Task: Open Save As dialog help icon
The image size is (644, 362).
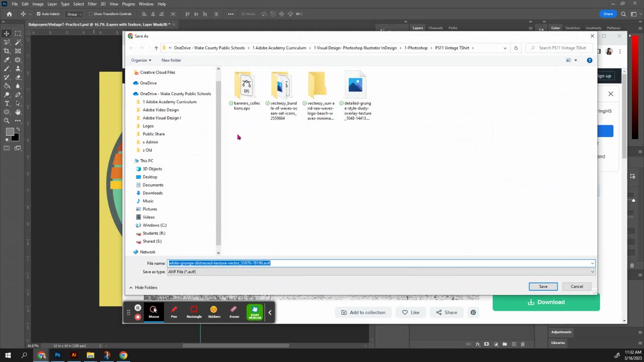Action: coord(589,60)
